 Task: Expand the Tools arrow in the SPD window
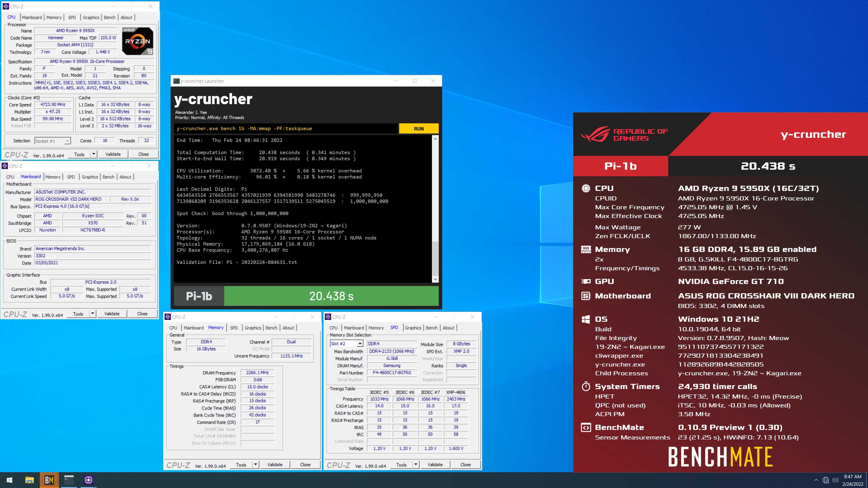tap(416, 465)
